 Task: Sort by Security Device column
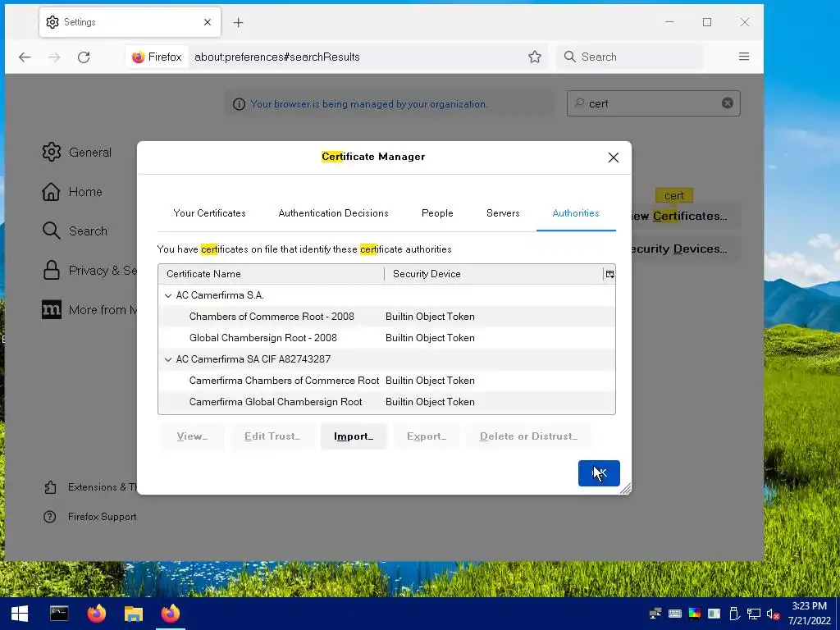(x=494, y=274)
